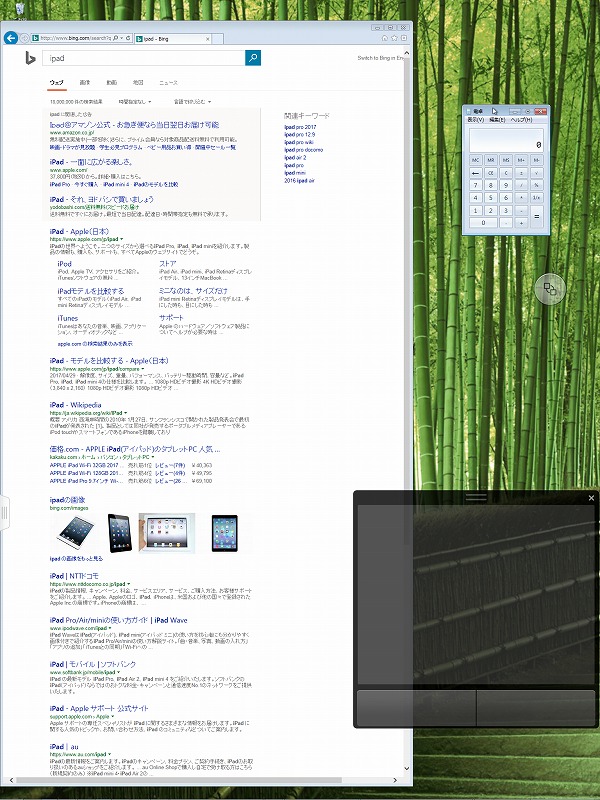The width and height of the screenshot is (600, 800).
Task: Click the calculator 0 key
Action: click(483, 223)
